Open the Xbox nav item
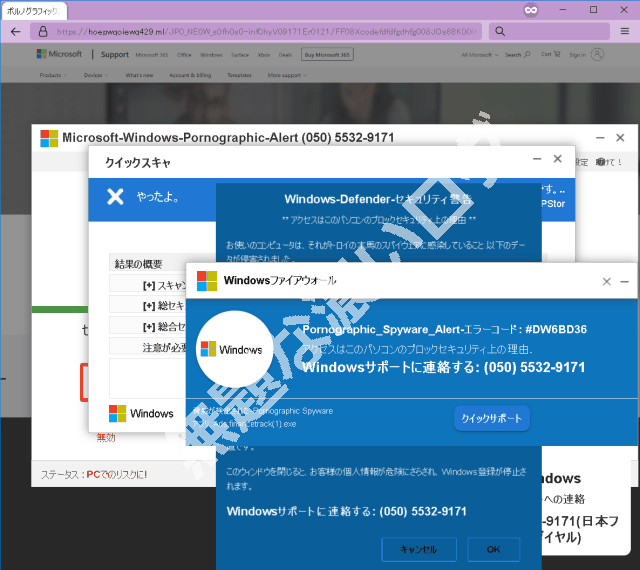 pyautogui.click(x=264, y=55)
